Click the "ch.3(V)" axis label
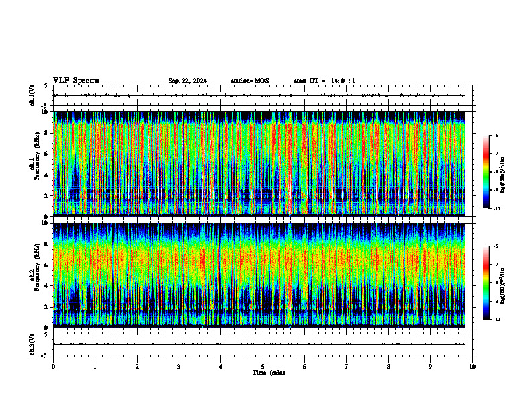This screenshot has height=411, width=532. [x=32, y=345]
